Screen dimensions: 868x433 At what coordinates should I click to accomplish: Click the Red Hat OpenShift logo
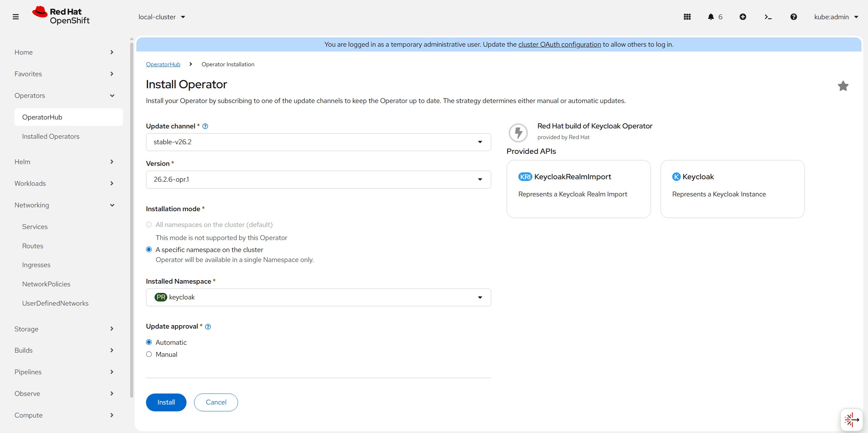61,16
